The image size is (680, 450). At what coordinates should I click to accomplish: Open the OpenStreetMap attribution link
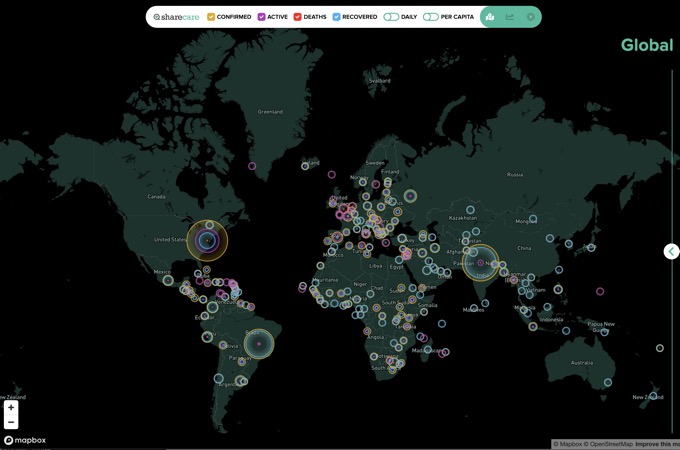(x=609, y=444)
